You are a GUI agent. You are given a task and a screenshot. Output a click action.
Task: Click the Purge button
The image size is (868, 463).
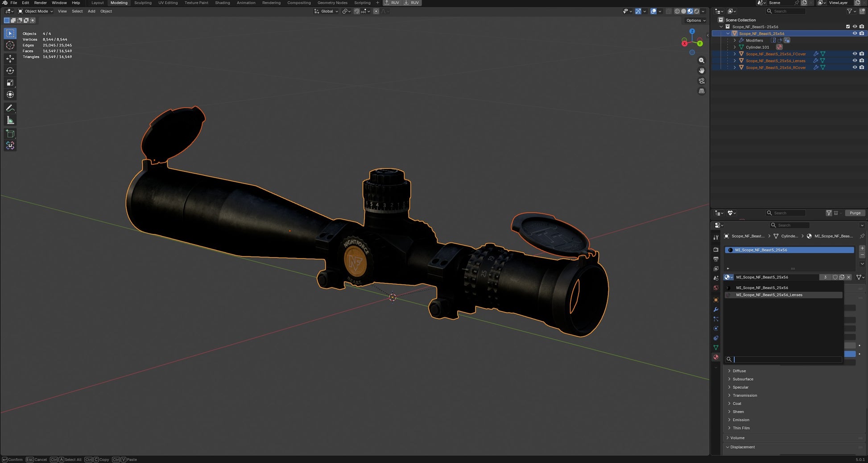(855, 213)
